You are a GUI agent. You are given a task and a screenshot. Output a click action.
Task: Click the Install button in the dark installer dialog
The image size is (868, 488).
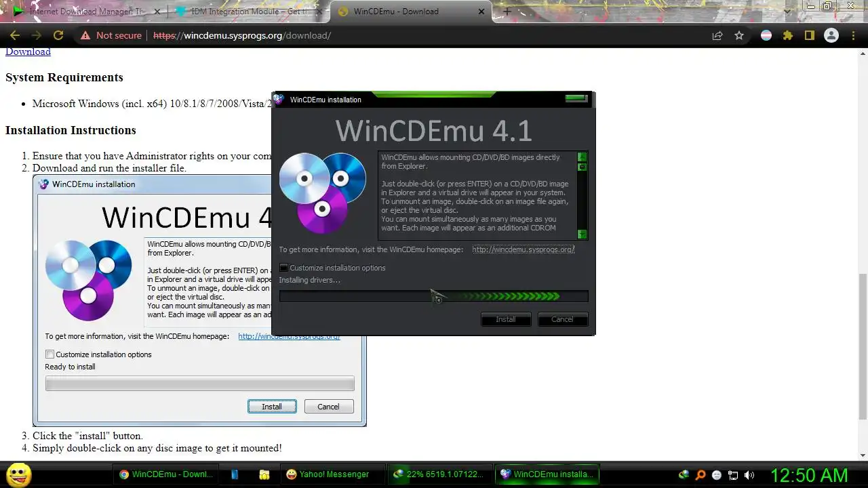[506, 319]
